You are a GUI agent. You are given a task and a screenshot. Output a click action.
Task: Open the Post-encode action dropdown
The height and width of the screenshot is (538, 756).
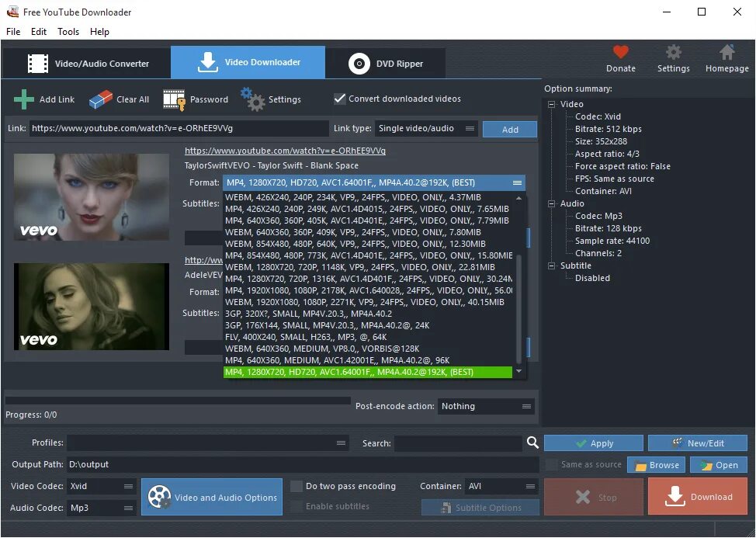point(486,406)
